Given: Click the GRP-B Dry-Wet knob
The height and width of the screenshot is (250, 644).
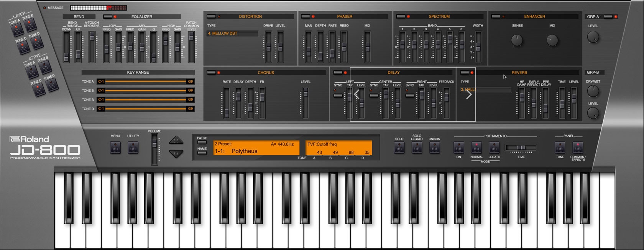Looking at the screenshot, I should click(593, 91).
